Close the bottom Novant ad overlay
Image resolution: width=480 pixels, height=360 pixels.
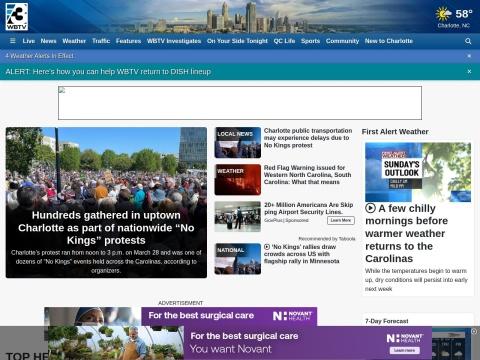coord(474,331)
